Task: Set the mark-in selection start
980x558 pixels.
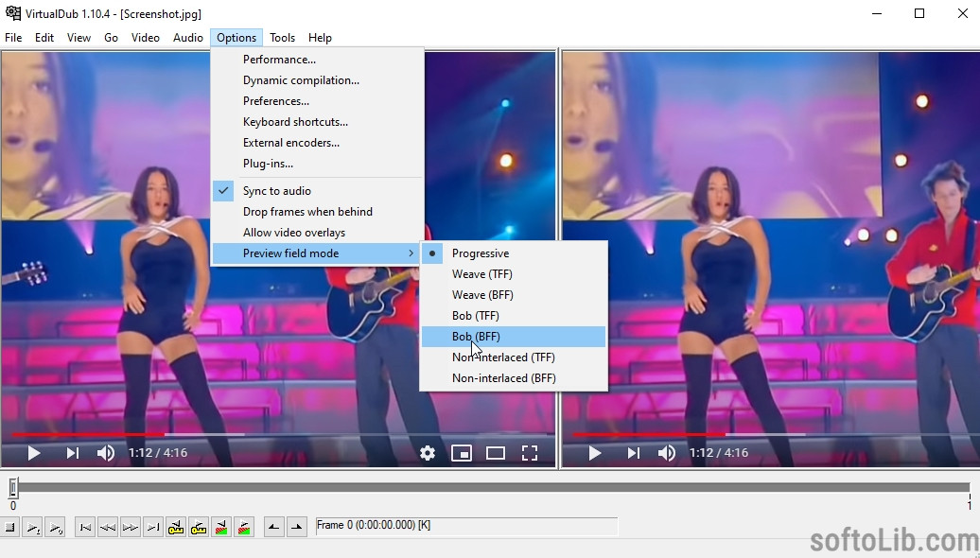Action: tap(273, 528)
